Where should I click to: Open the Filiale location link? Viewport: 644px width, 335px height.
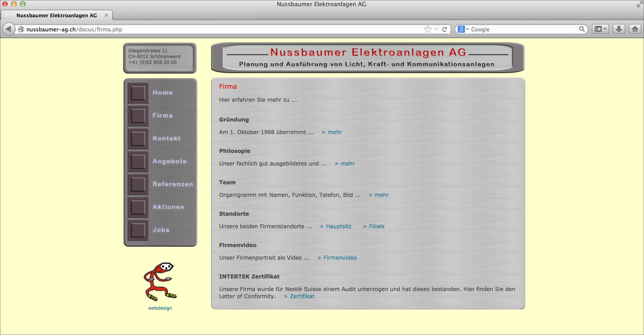pyautogui.click(x=374, y=226)
